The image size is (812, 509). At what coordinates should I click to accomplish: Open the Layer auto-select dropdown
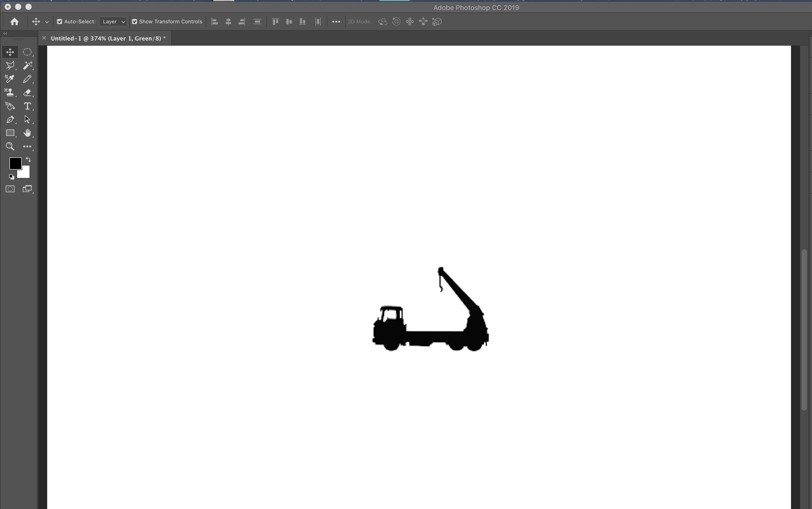click(113, 22)
